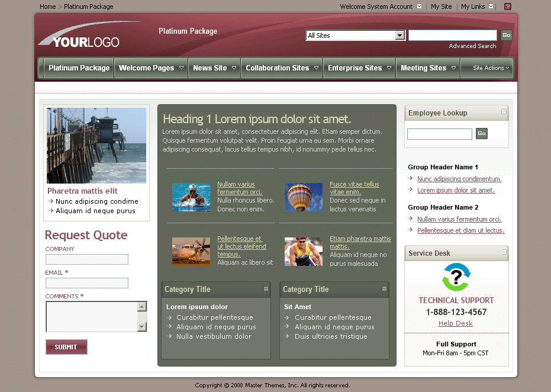Collapse the Service Desk web part
The image size is (551, 392).
pyautogui.click(x=504, y=253)
